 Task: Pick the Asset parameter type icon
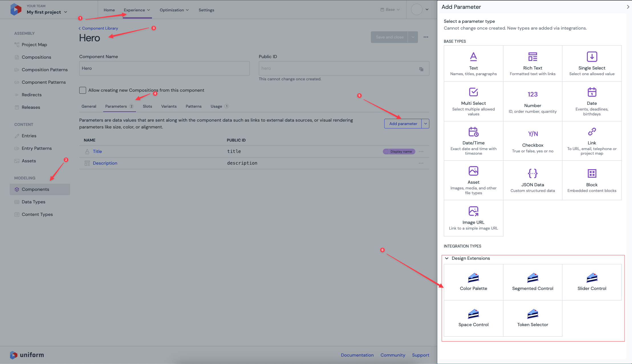point(473,171)
